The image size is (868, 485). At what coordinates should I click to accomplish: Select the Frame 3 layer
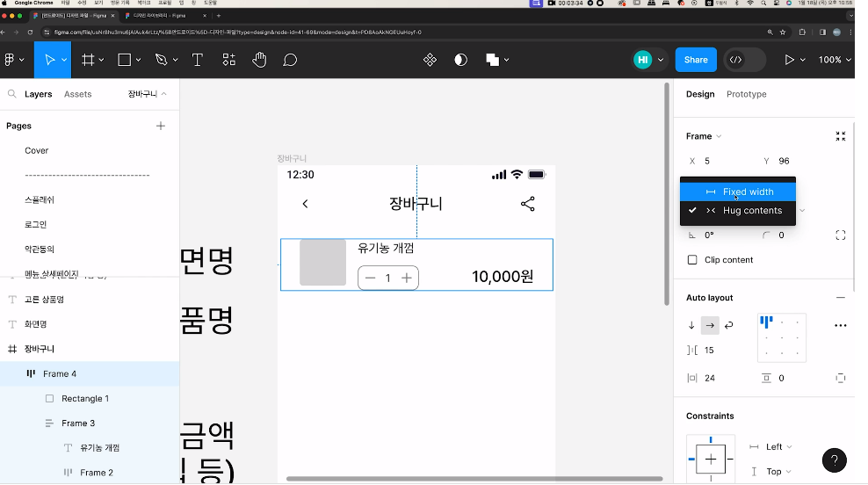pos(90,423)
